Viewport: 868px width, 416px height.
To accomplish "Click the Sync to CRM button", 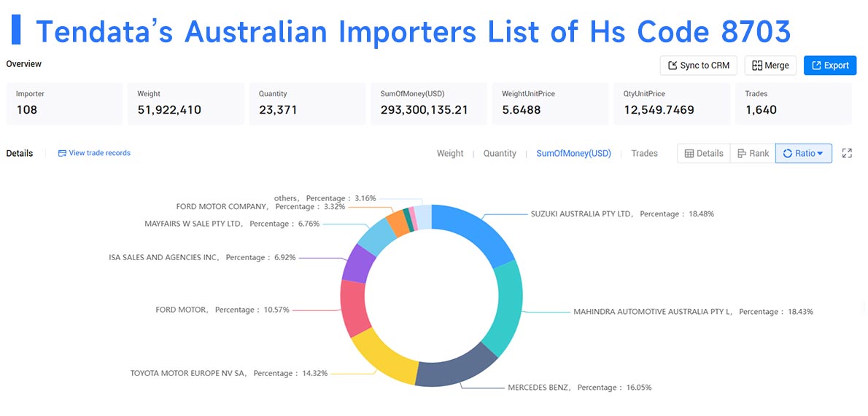I will 700,66.
